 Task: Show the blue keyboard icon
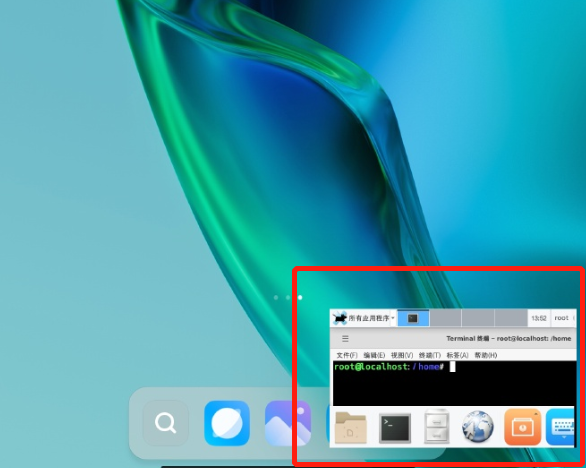(560, 427)
